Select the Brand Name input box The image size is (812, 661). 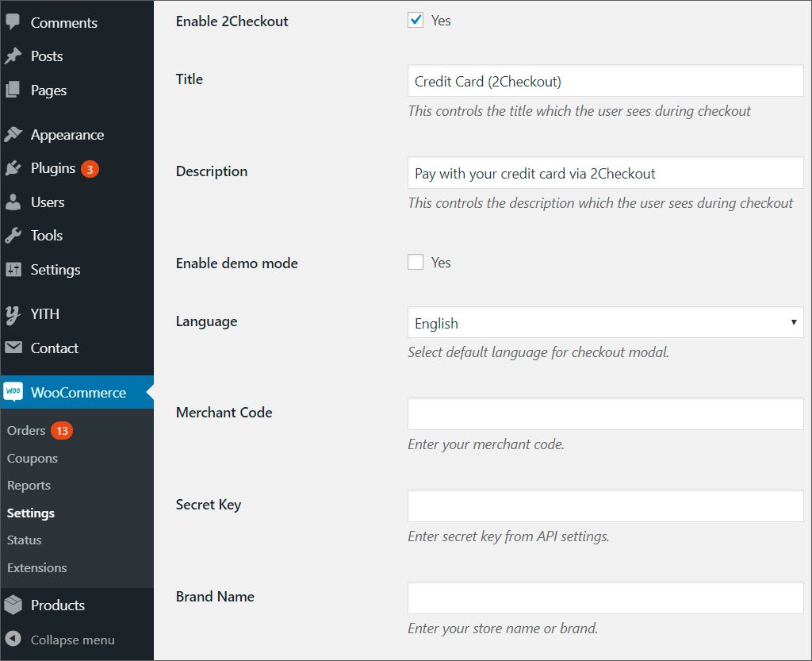coord(605,598)
